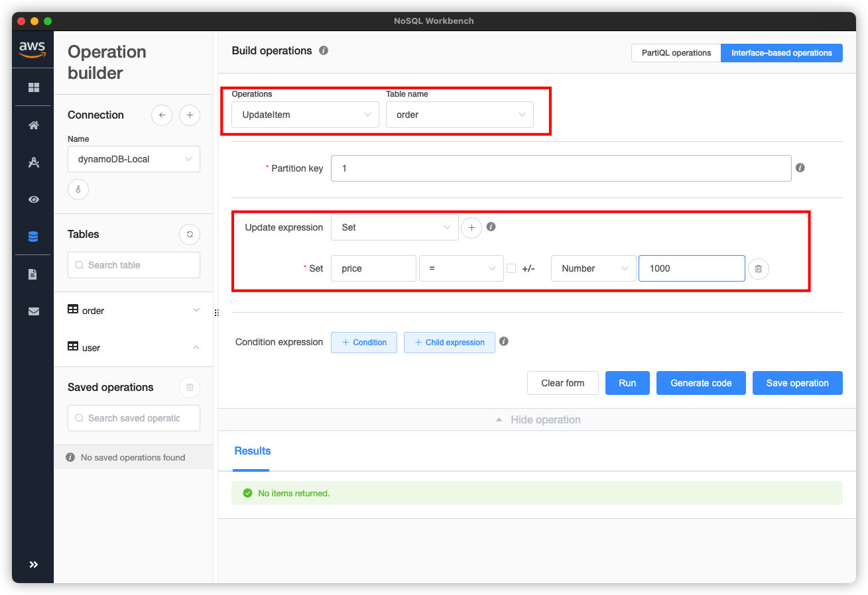
Task: Click info icon beside Condition expression
Action: pos(503,342)
